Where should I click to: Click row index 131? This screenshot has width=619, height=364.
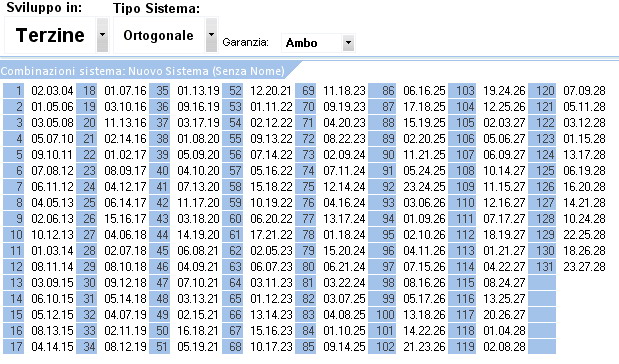click(x=542, y=266)
